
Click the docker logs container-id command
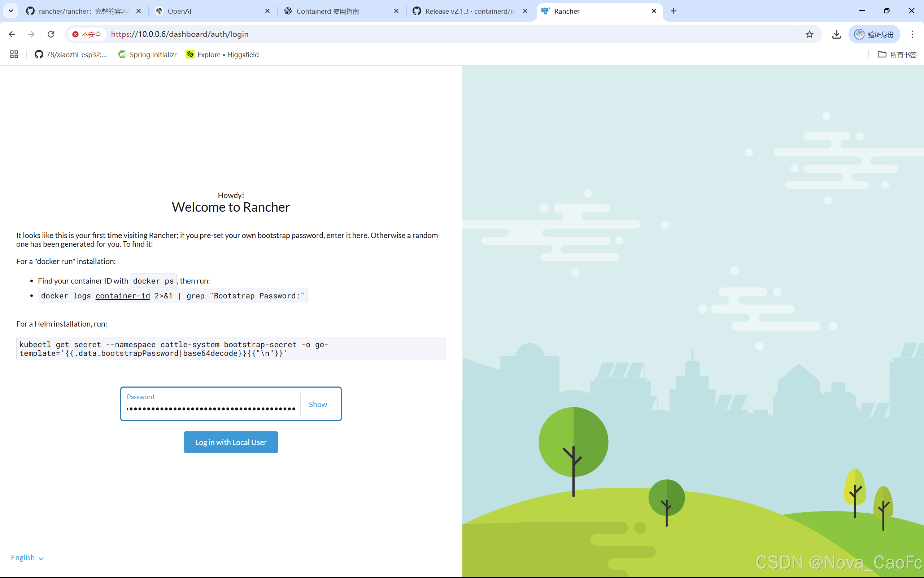pos(173,296)
